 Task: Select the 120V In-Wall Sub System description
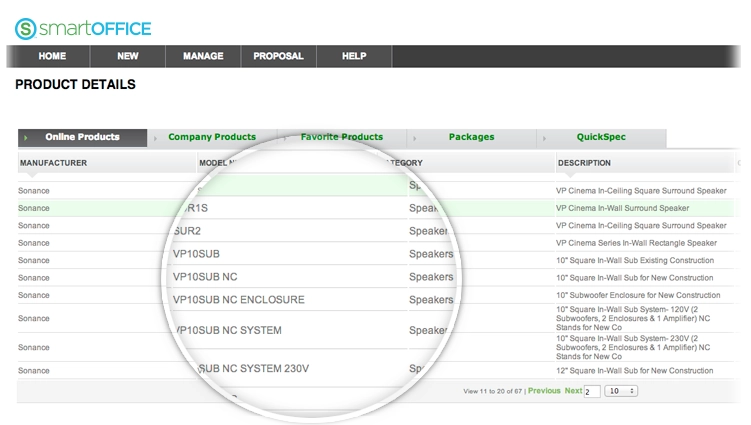pyautogui.click(x=633, y=318)
